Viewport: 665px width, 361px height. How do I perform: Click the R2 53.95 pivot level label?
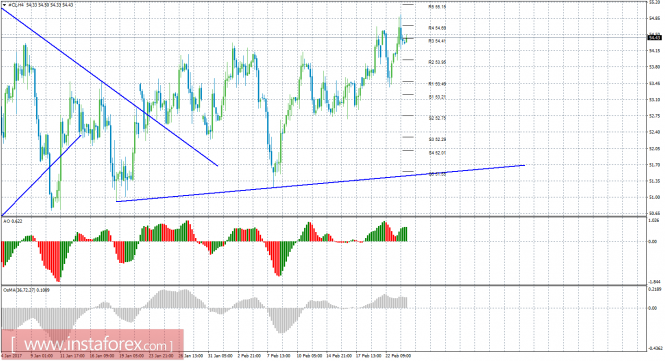(437, 62)
